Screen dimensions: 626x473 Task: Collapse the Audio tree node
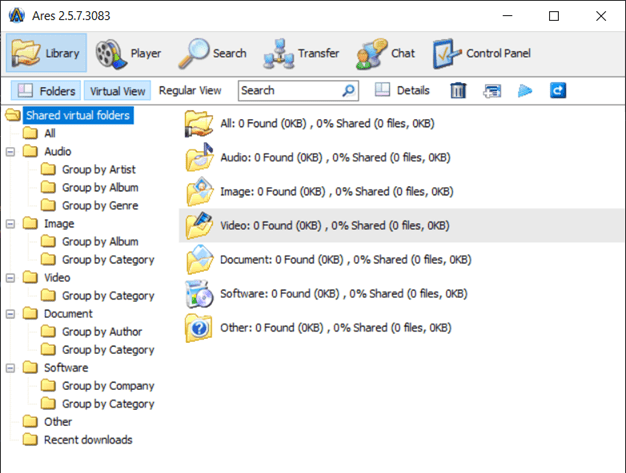[10, 152]
